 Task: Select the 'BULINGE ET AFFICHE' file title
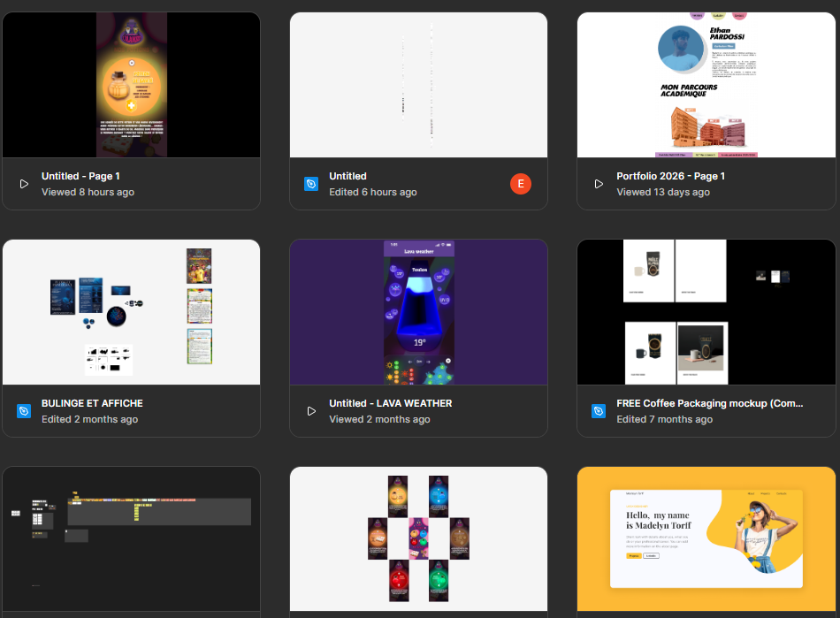click(92, 403)
